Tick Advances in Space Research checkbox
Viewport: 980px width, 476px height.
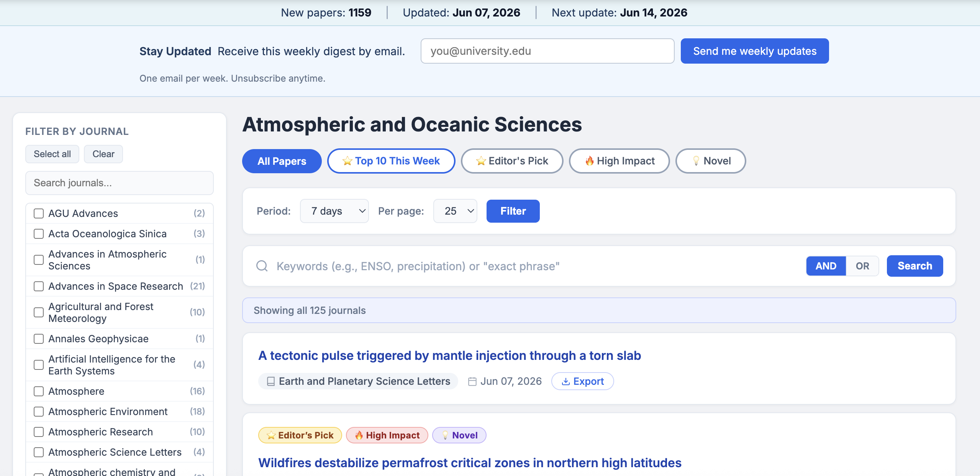pyautogui.click(x=39, y=286)
